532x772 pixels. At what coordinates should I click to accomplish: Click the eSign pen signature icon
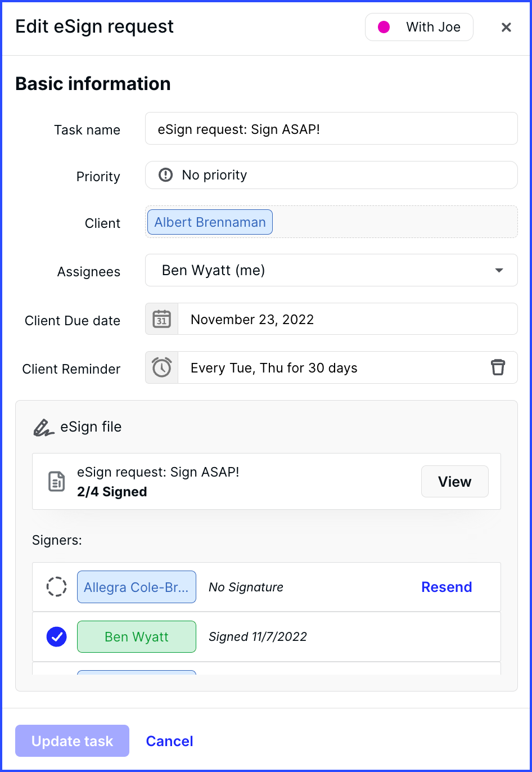tap(43, 428)
